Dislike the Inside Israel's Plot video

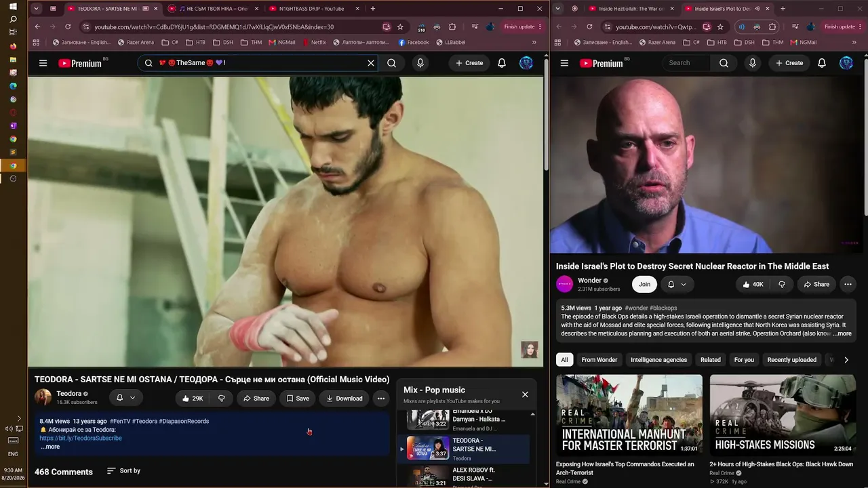click(x=782, y=285)
